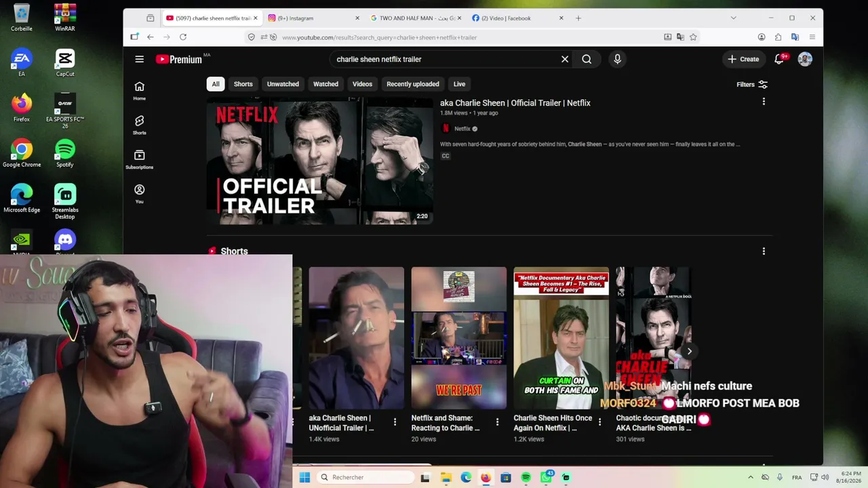Filter results by Unwatched
The width and height of the screenshot is (868, 488).
(x=283, y=84)
